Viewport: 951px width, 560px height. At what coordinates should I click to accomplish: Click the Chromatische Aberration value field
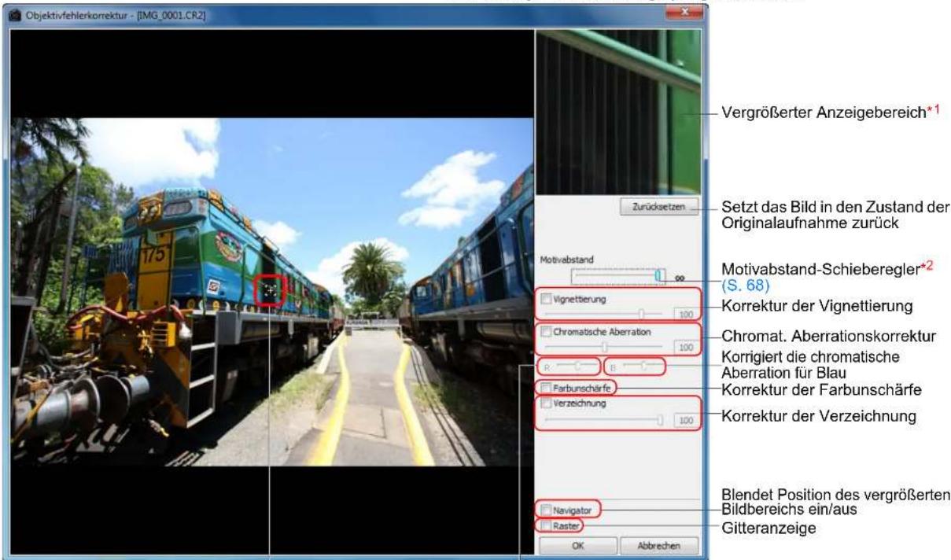point(685,347)
